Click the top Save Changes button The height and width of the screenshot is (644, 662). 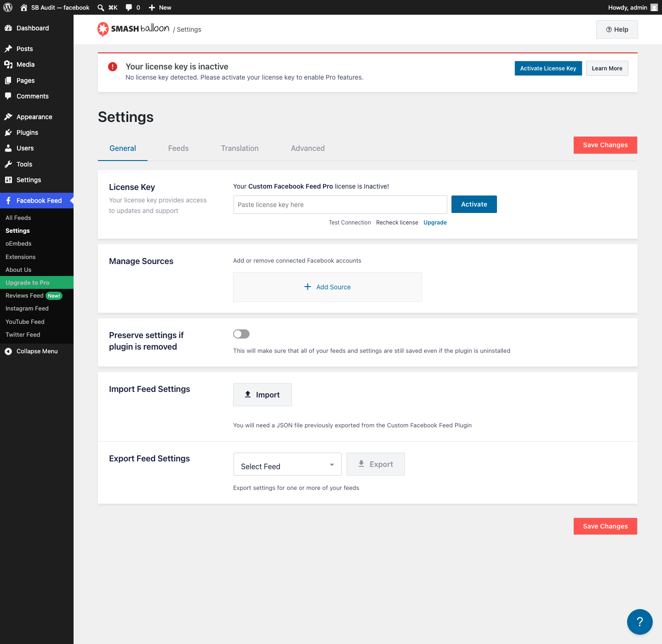click(605, 145)
